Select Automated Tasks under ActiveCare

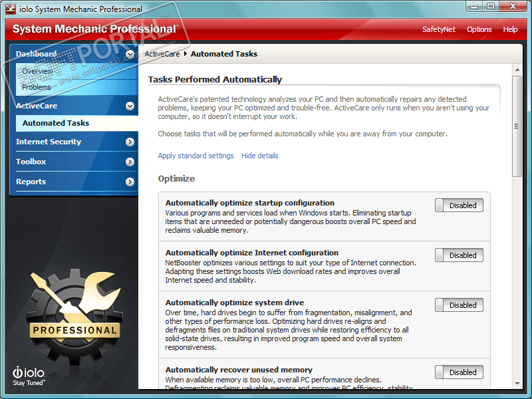tap(76, 123)
